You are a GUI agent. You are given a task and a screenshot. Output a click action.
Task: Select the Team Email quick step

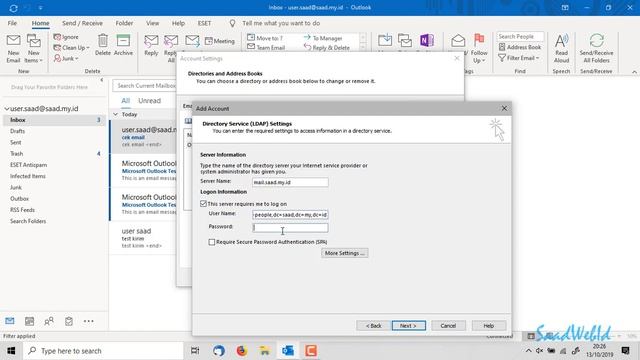pyautogui.click(x=266, y=48)
